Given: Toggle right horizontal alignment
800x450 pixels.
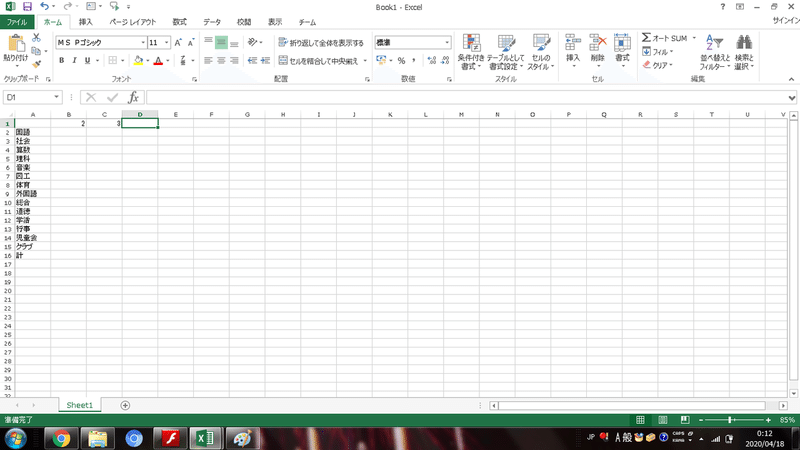Looking at the screenshot, I should (x=234, y=60).
